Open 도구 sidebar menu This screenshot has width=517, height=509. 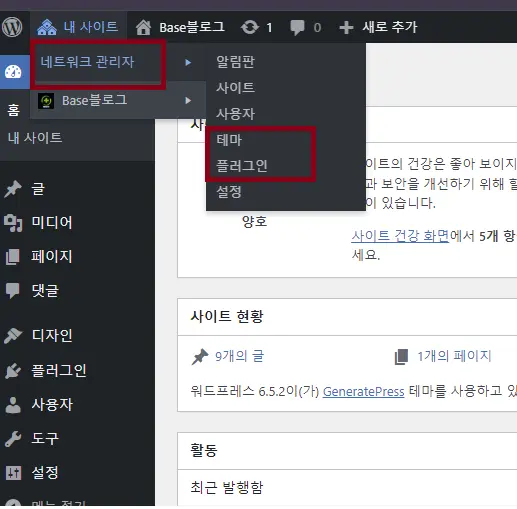coord(45,438)
